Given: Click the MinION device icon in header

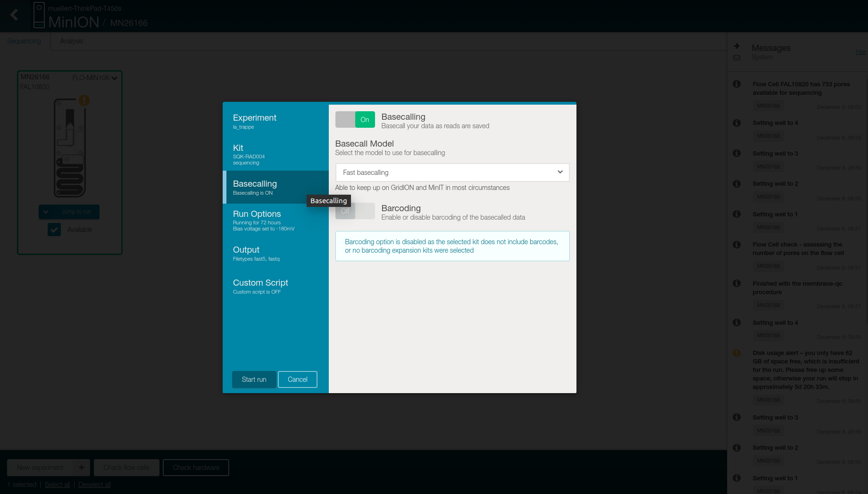Looking at the screenshot, I should [x=39, y=15].
